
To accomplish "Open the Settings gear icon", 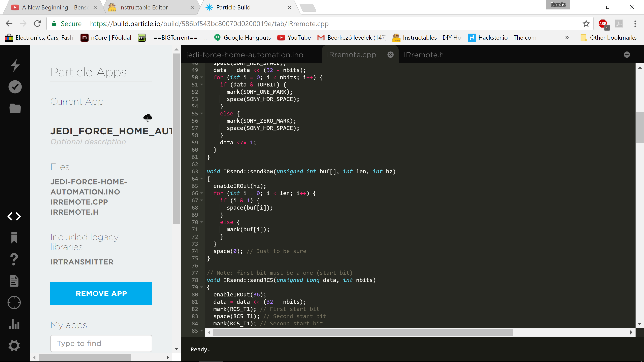I will (14, 346).
